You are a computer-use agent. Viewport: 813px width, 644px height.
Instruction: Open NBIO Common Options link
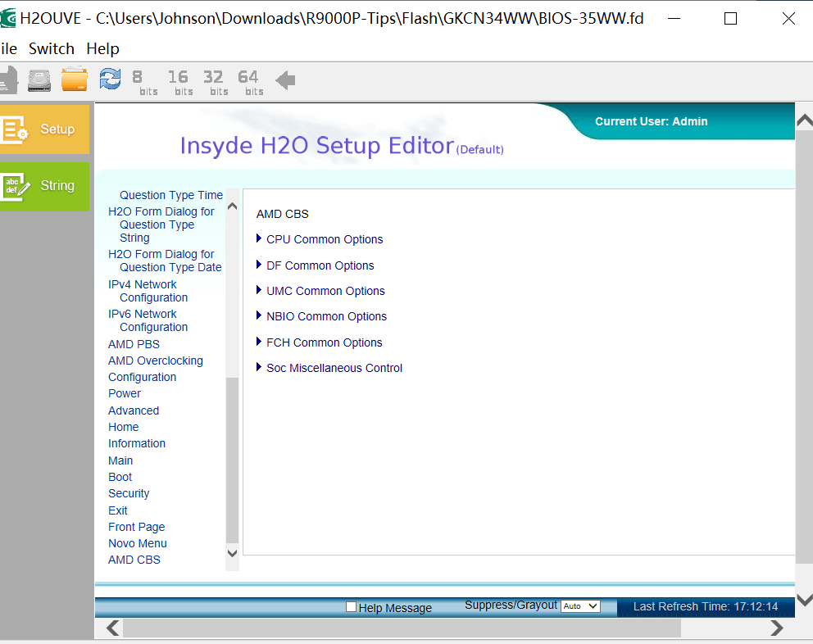[327, 316]
